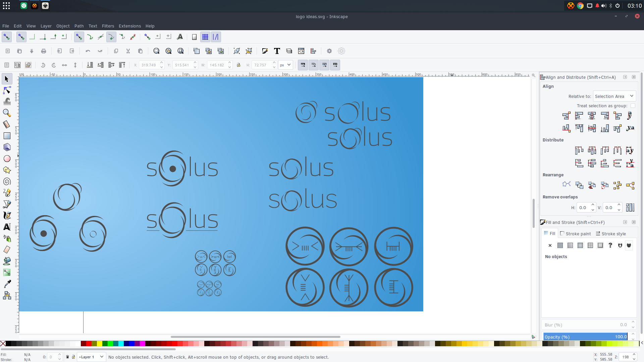Click the remove overlaps apply button
This screenshot has height=362, width=644.
coord(630,207)
